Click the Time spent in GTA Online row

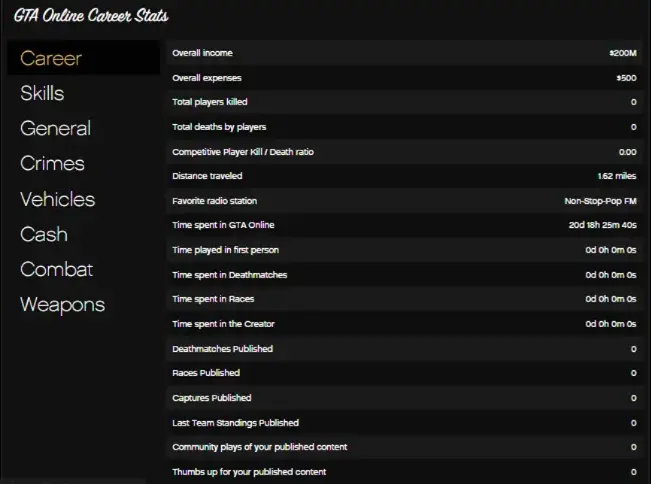tap(404, 225)
